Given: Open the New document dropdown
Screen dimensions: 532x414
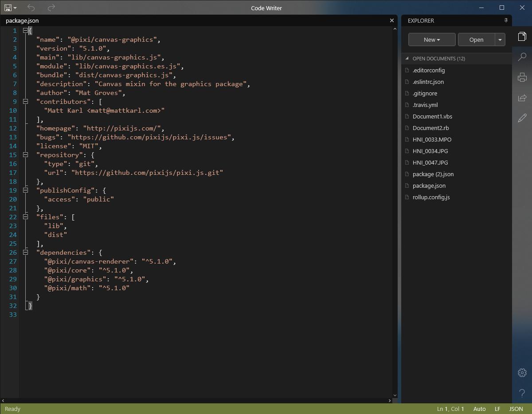Looking at the screenshot, I should (432, 39).
